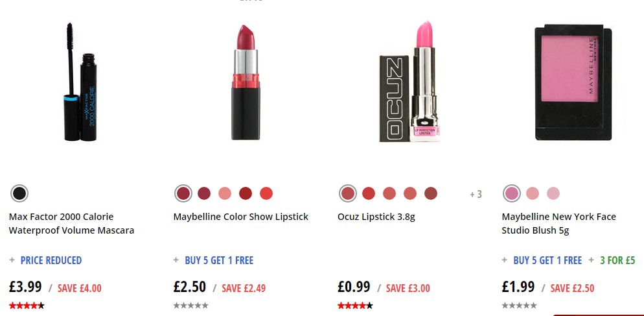Select the first ringed Ocuz Lipstick shade

(348, 193)
